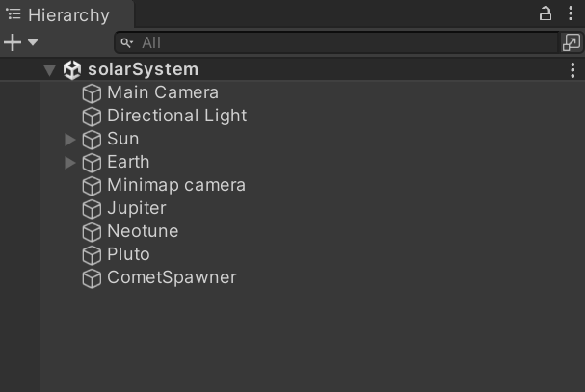This screenshot has width=585, height=392.
Task: Click the solarSystem Unity scene icon
Action: click(72, 70)
